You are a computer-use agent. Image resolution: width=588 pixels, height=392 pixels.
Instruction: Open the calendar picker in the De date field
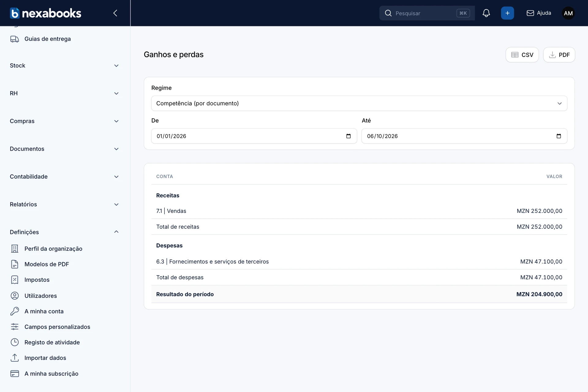pyautogui.click(x=348, y=136)
